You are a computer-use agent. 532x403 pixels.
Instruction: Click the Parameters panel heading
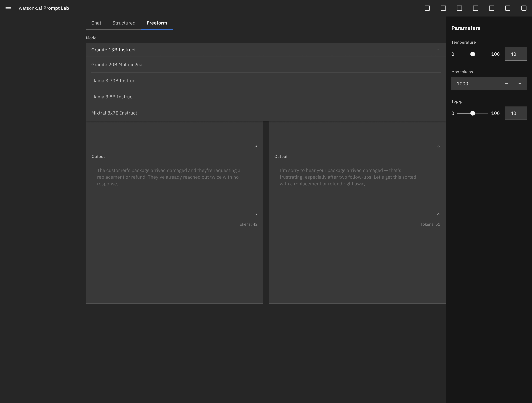click(466, 28)
